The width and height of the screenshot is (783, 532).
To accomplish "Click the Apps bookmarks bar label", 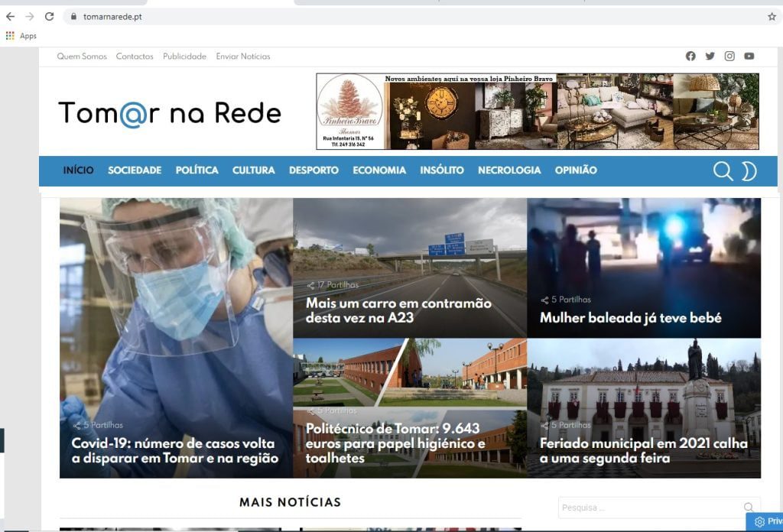I will 28,36.
